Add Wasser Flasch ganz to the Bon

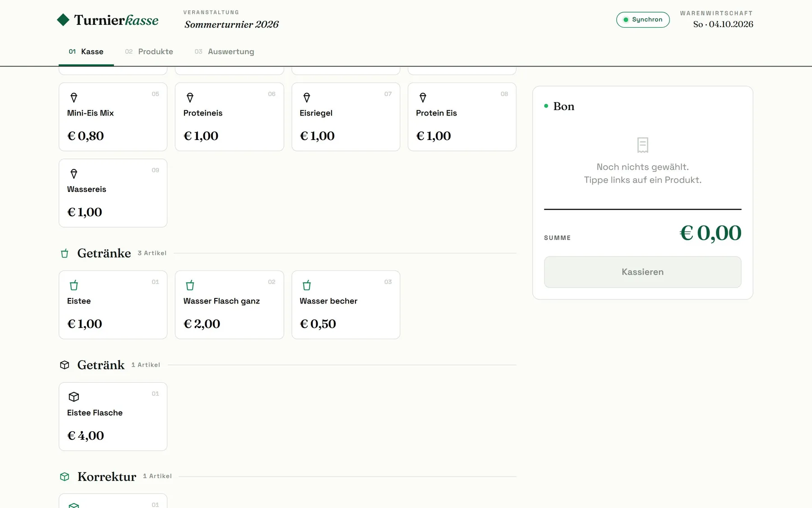click(x=229, y=305)
